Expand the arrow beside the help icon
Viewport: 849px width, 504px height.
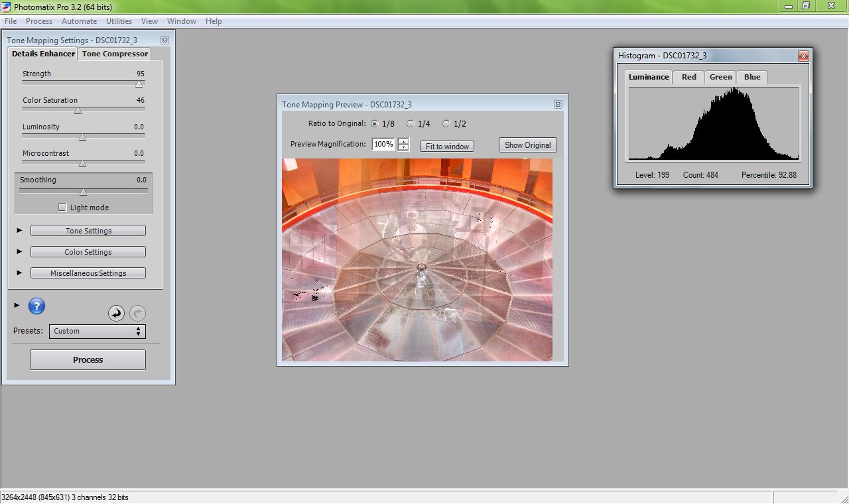pos(17,305)
